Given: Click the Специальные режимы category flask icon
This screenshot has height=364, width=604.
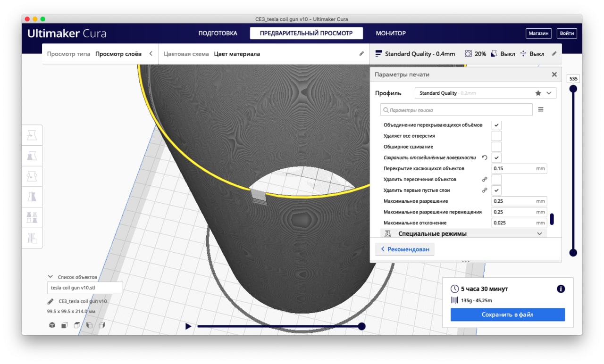Looking at the screenshot, I should [388, 233].
